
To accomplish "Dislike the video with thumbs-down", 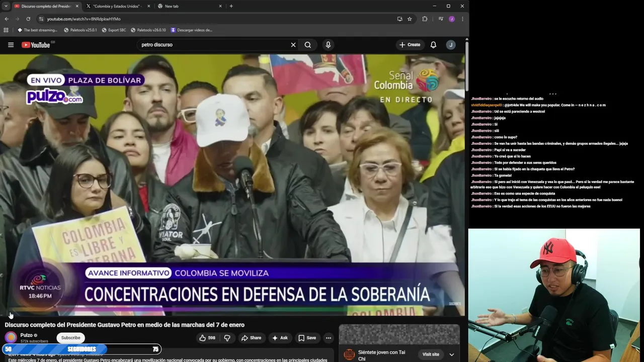I will coord(227,338).
